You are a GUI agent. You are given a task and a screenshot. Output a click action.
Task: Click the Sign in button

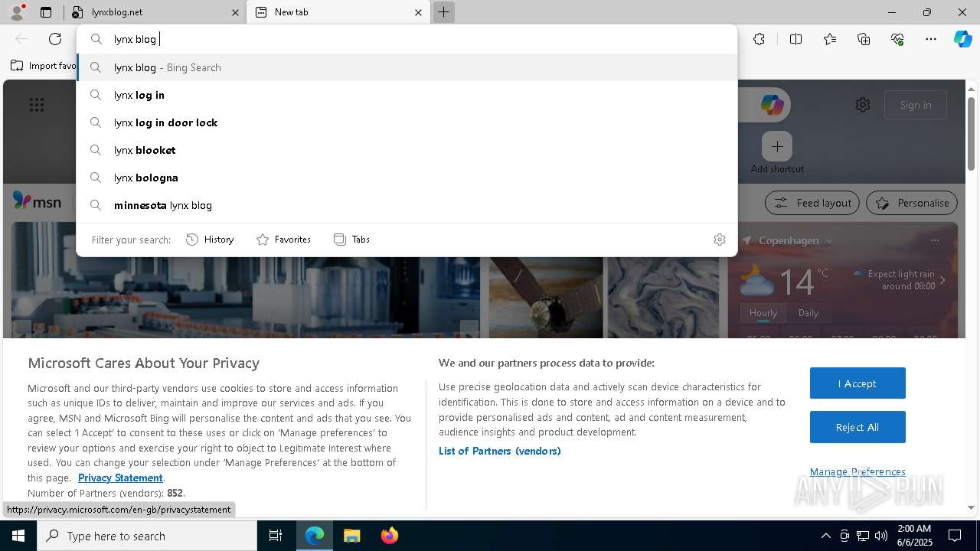pos(916,105)
